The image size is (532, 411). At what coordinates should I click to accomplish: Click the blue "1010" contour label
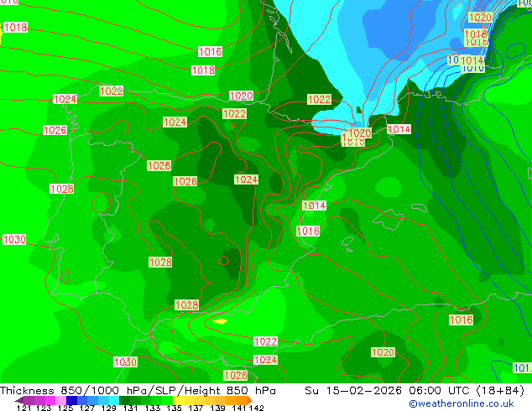coord(473,69)
